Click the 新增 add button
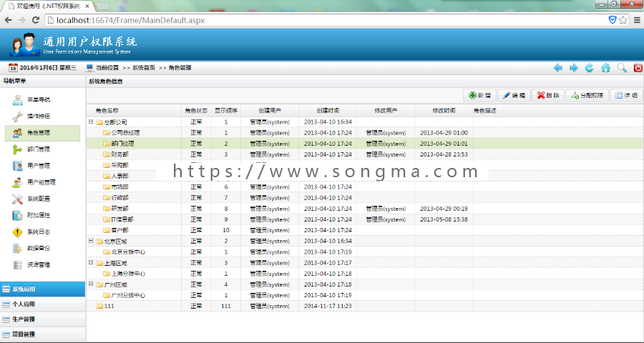644x343 pixels. pyautogui.click(x=479, y=95)
